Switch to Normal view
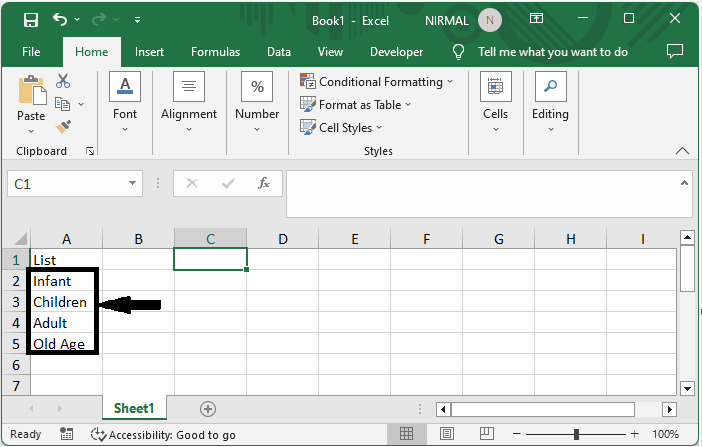The width and height of the screenshot is (702, 447). (407, 434)
